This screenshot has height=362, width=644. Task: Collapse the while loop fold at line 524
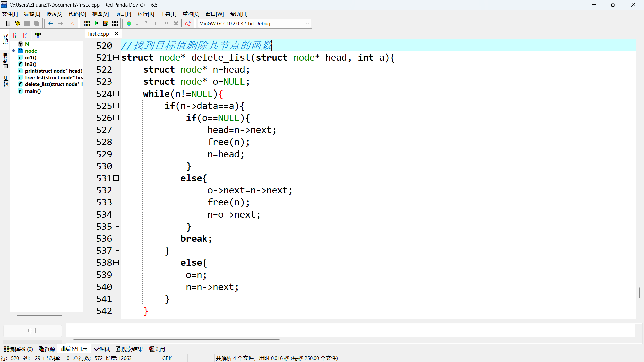[116, 94]
